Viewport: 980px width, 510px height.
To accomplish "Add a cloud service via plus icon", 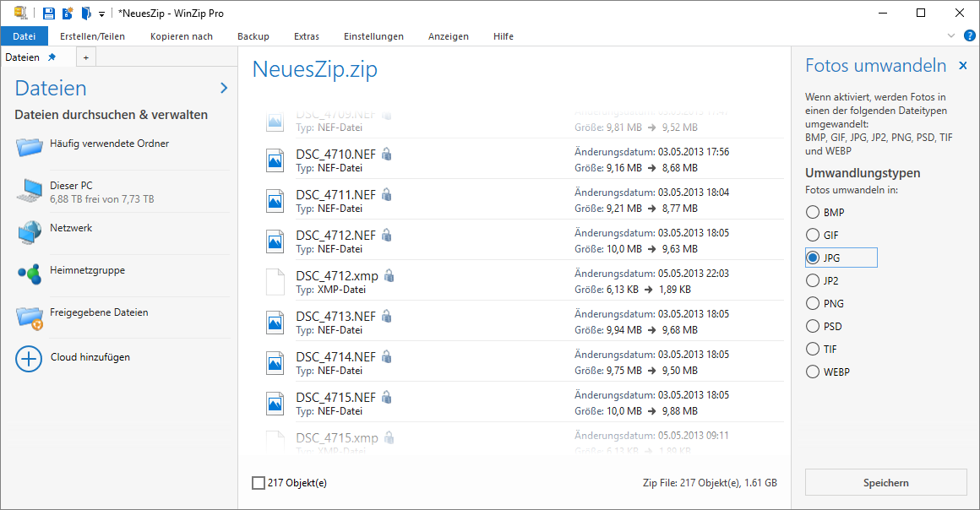I will [29, 359].
